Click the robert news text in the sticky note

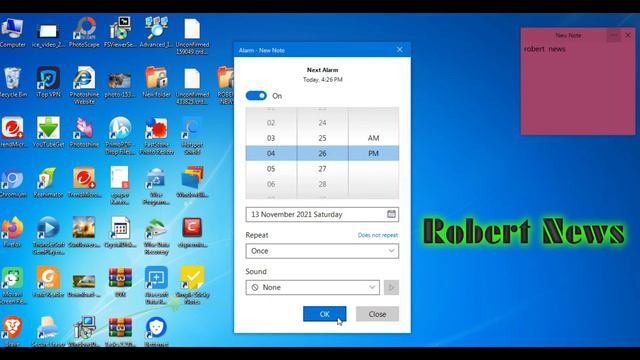[544, 49]
